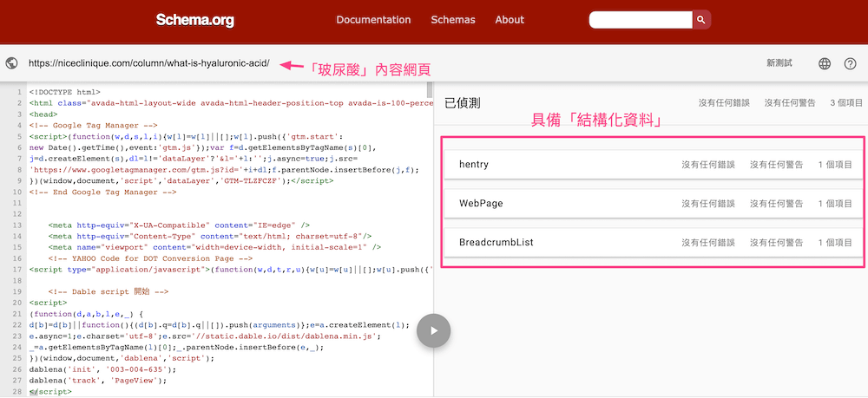Click line number 17 in the gutter

click(16, 269)
